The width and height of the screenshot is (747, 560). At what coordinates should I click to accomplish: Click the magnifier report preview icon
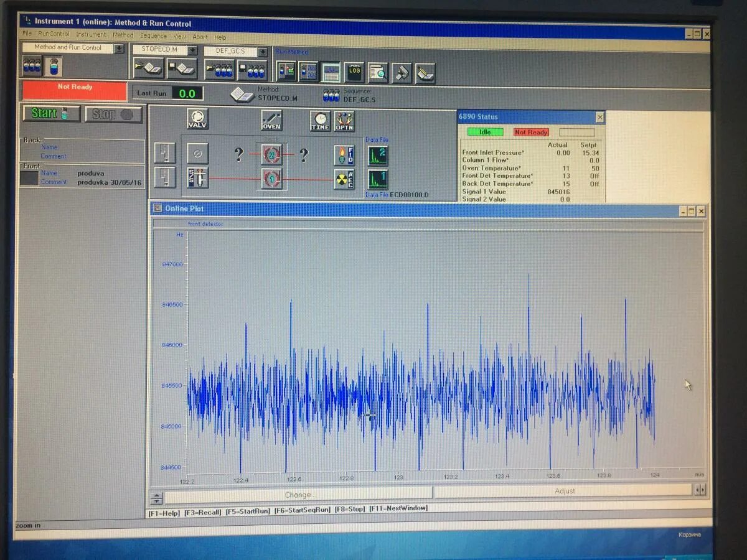pyautogui.click(x=377, y=73)
